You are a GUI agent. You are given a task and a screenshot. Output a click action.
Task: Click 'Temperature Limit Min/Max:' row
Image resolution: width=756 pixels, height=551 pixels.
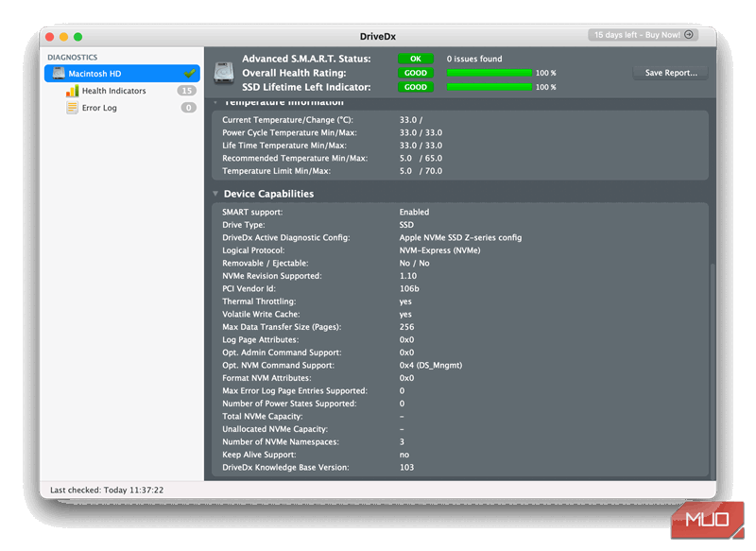(460, 171)
